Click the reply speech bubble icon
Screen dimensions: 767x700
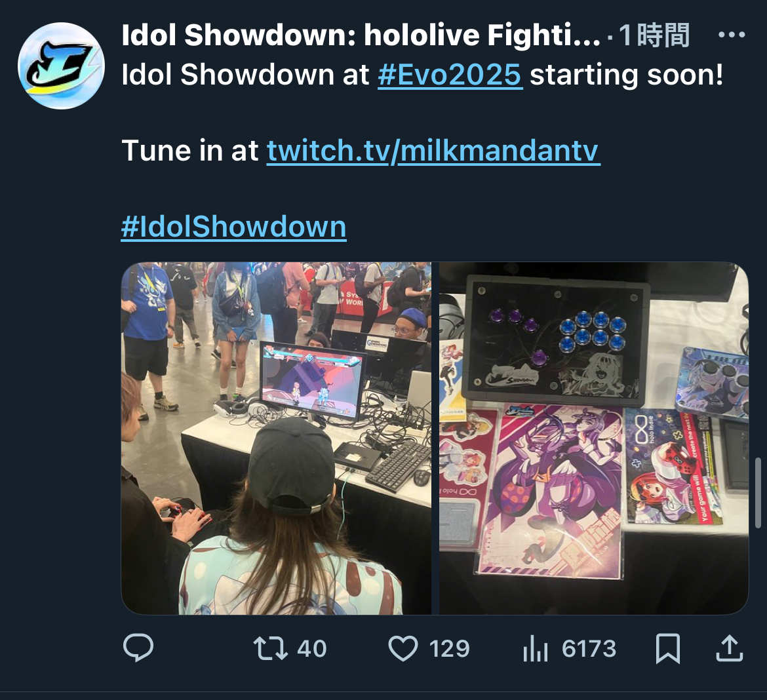click(x=138, y=648)
